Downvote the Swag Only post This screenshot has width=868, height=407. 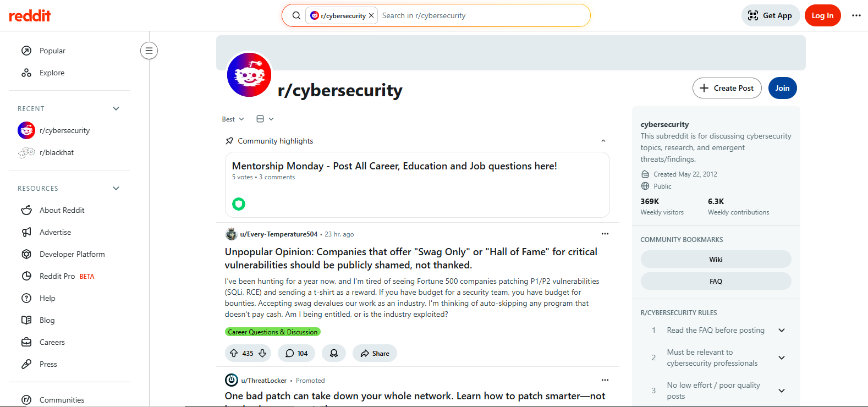(x=262, y=353)
